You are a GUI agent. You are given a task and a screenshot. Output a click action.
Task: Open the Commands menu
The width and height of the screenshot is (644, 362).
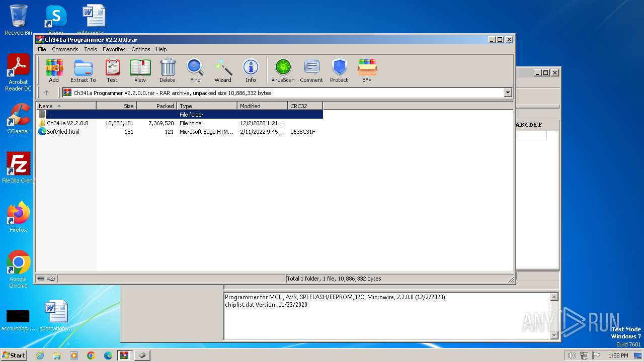click(65, 49)
